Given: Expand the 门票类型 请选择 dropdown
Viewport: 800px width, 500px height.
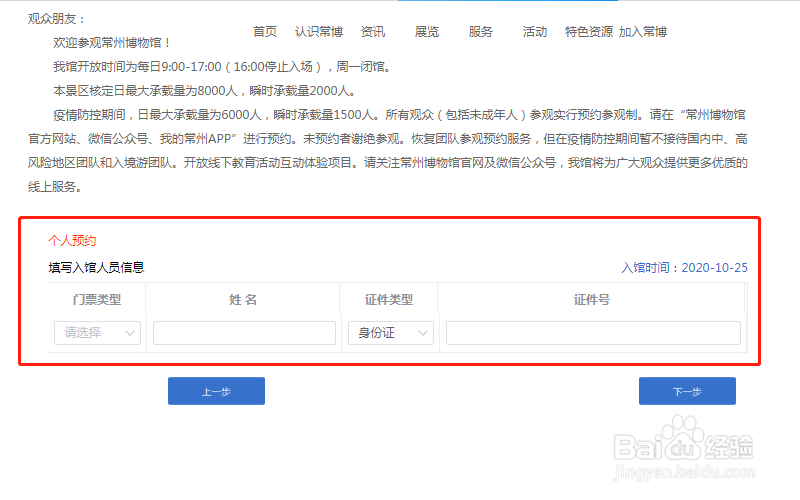Looking at the screenshot, I should pyautogui.click(x=97, y=333).
